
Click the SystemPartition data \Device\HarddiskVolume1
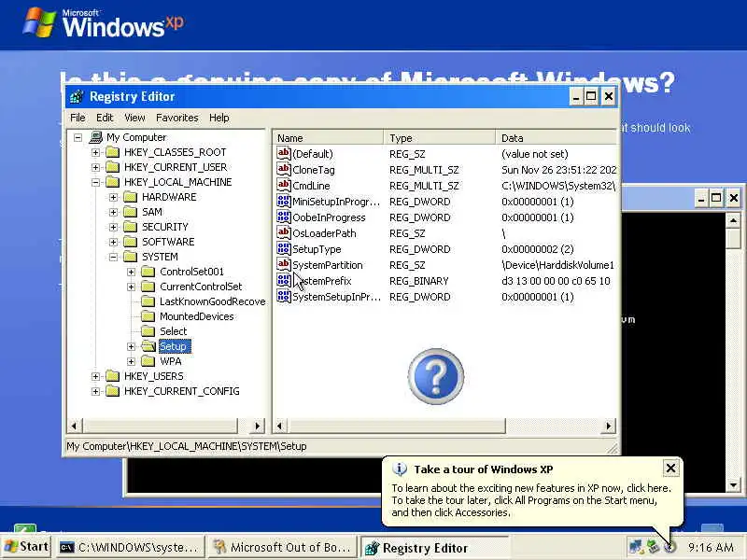[x=557, y=265]
